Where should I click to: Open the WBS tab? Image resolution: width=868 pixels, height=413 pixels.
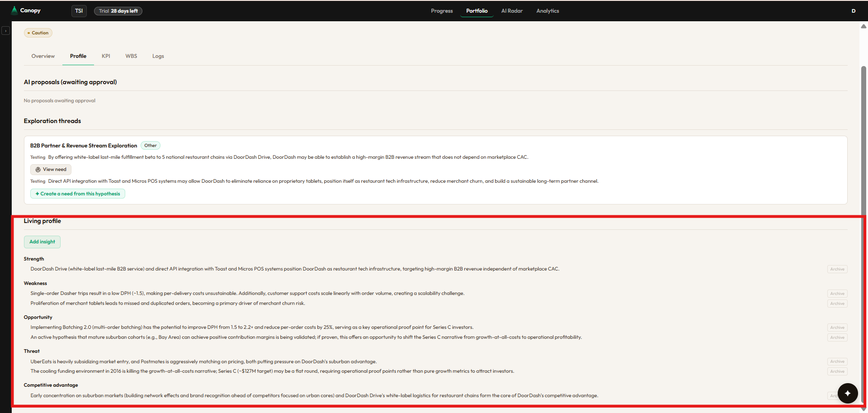point(131,56)
